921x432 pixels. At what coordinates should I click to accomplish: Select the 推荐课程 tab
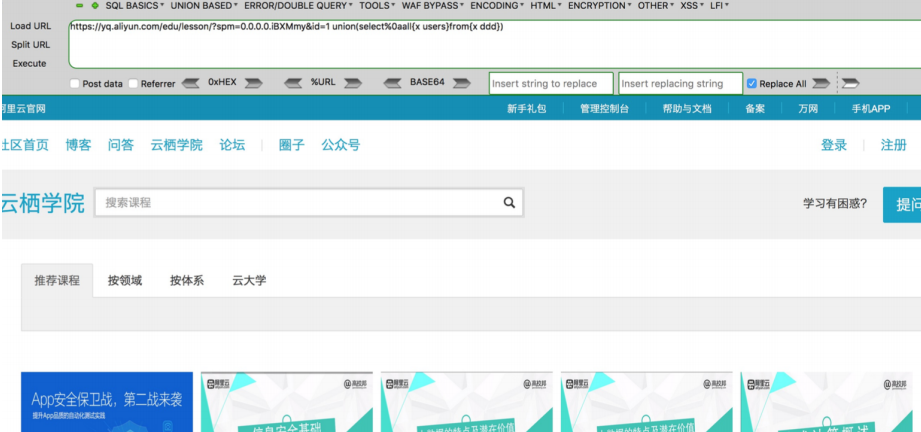(x=57, y=280)
